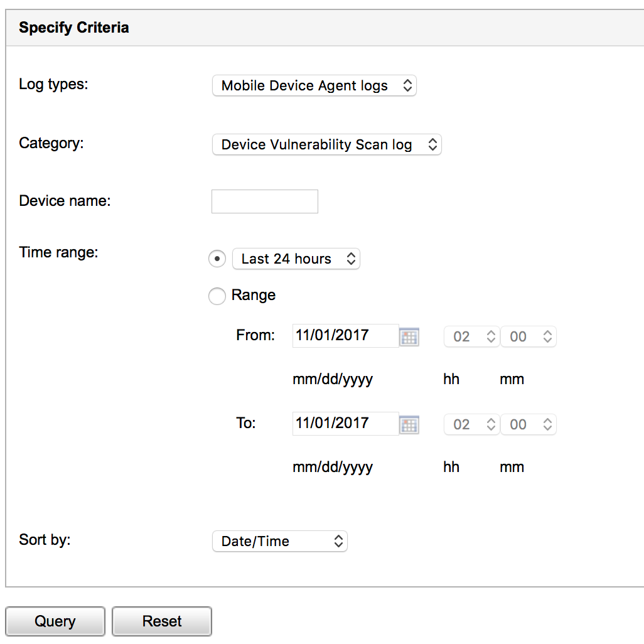644x644 pixels.
Task: Open the Sort by Date/Time dropdown
Action: [x=280, y=541]
